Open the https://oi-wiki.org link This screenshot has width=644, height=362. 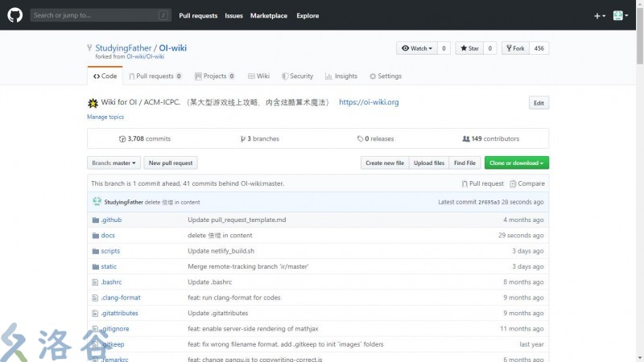(369, 102)
